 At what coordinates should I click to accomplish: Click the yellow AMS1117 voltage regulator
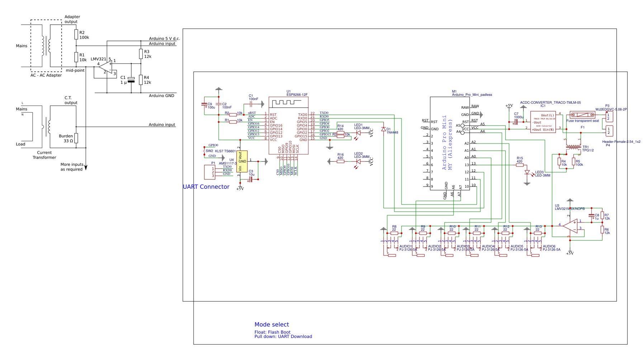tap(242, 161)
